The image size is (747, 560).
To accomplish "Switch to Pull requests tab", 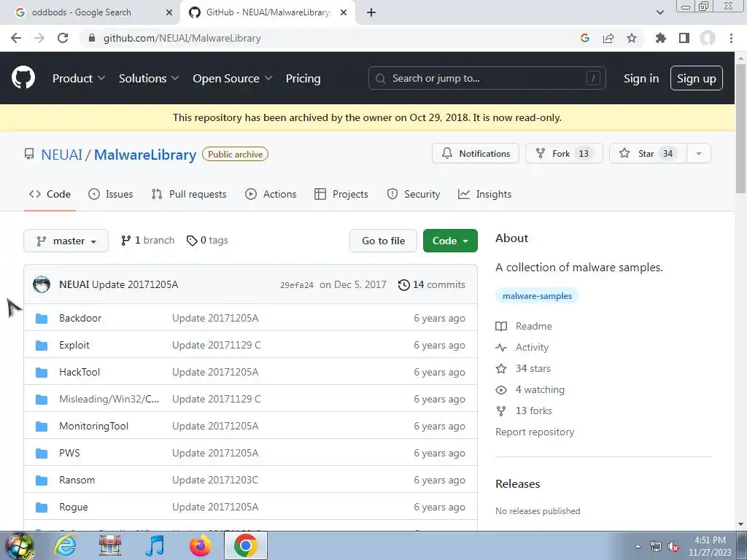I will [189, 194].
